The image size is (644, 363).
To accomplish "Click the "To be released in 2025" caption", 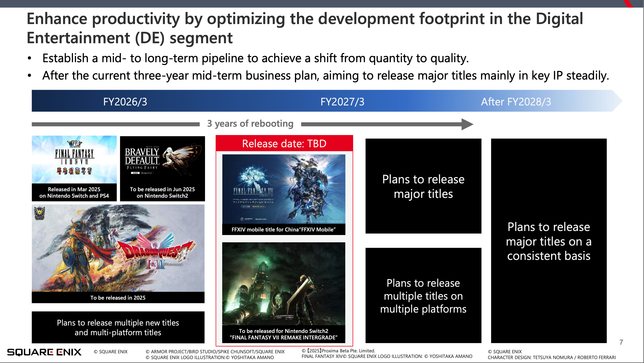I will [118, 298].
